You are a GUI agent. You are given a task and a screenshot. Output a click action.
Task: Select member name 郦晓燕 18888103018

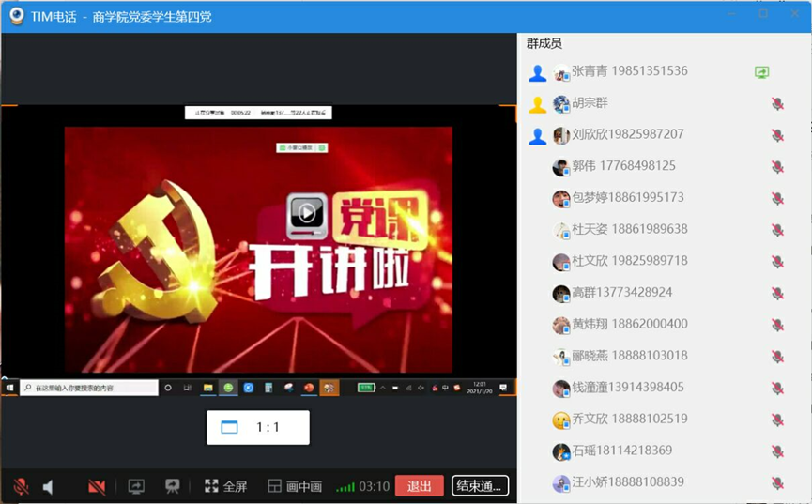coord(630,356)
